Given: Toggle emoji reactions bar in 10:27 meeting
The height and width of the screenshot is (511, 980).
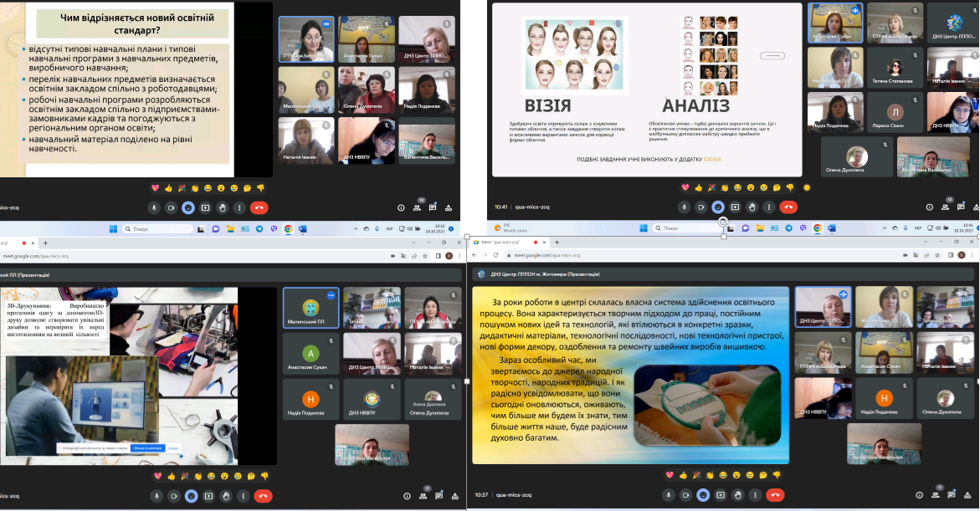Looking at the screenshot, I should 701,495.
